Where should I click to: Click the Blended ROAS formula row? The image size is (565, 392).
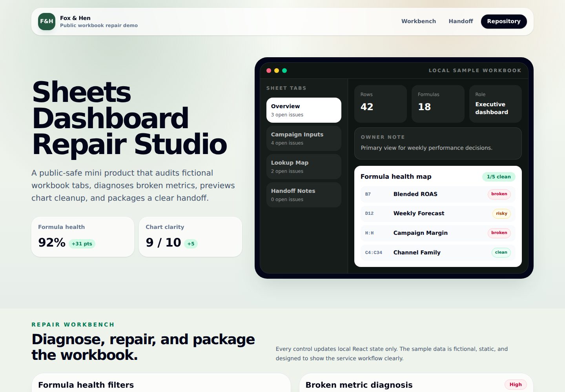(438, 194)
